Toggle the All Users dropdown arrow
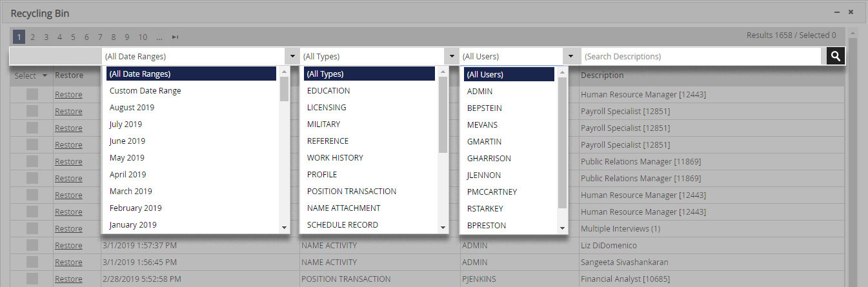Viewport: 868px width, 287px height. (x=571, y=57)
